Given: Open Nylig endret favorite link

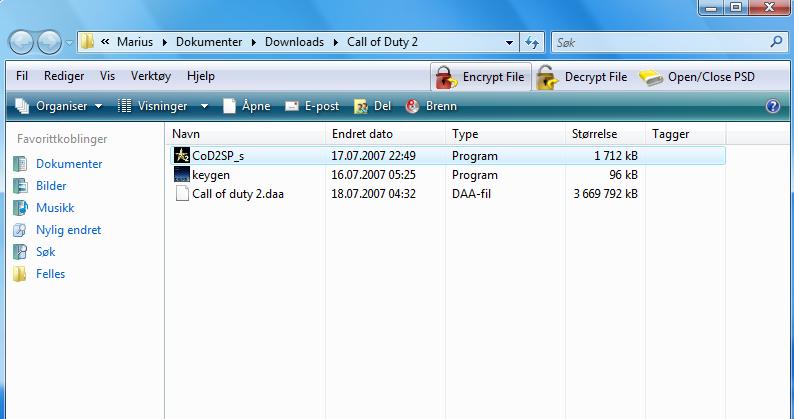Looking at the screenshot, I should coord(68,230).
